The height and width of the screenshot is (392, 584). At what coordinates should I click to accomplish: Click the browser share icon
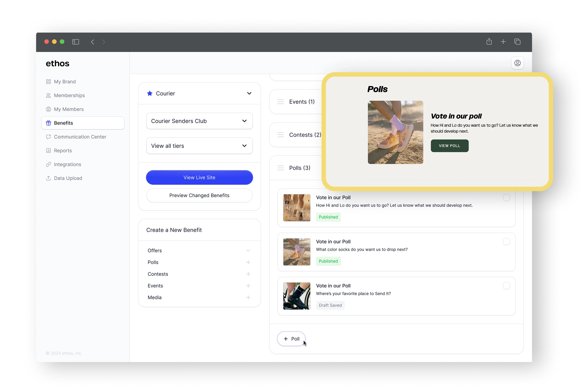pyautogui.click(x=489, y=41)
